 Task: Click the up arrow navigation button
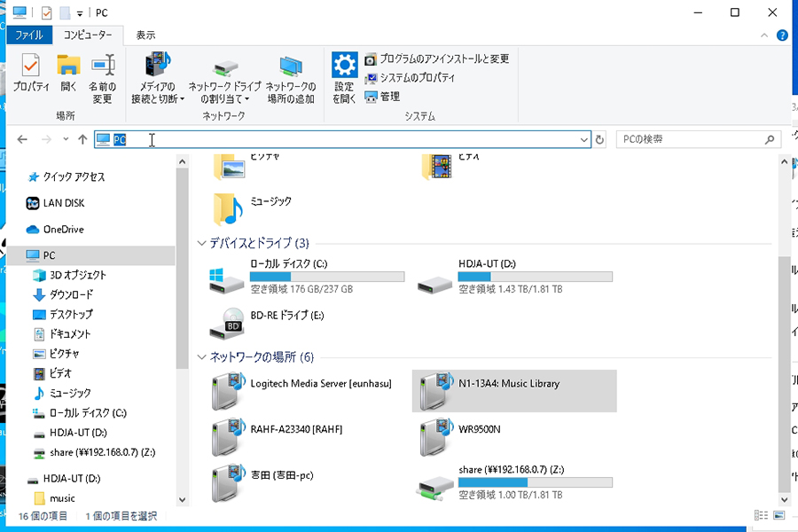pyautogui.click(x=82, y=140)
